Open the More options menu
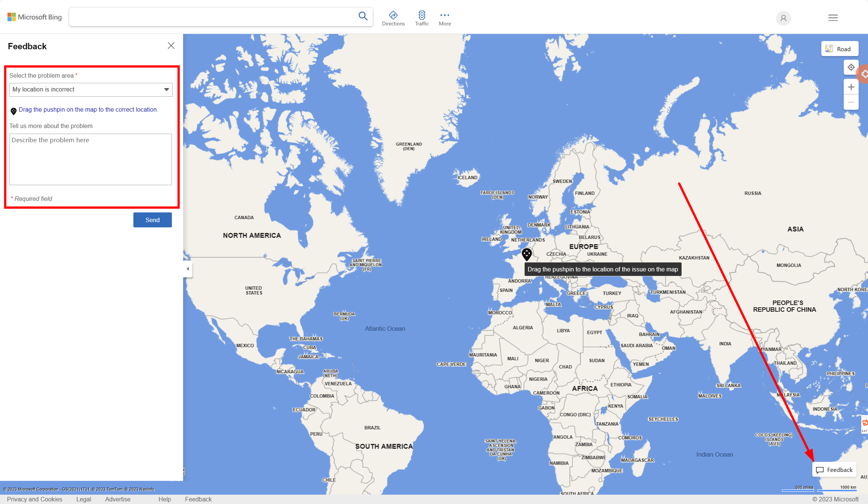This screenshot has height=504, width=868. [445, 18]
